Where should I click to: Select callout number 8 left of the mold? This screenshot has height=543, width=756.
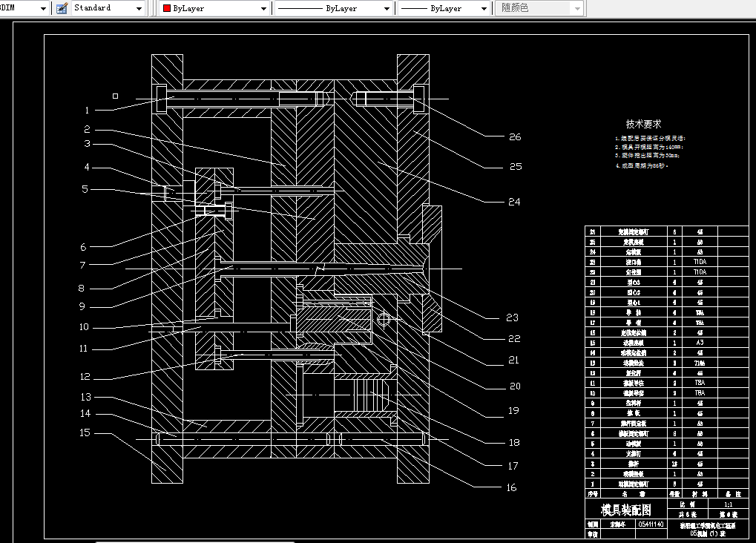81,289
